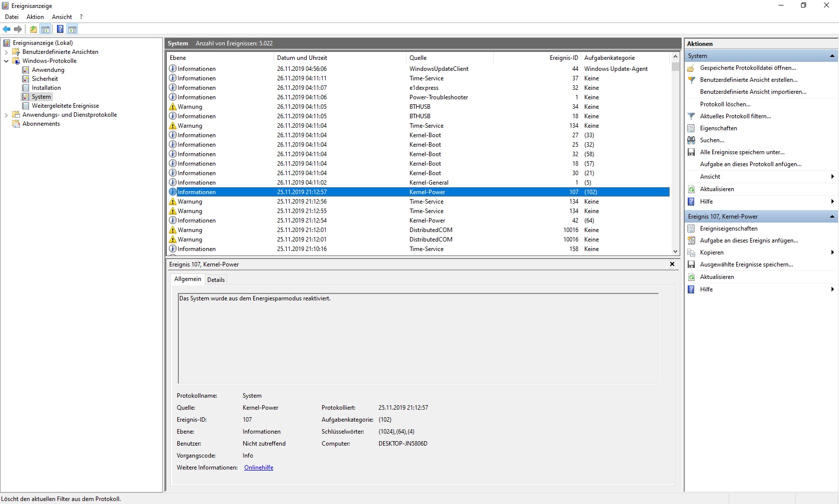
Task: Click the help icon in the System actions section
Action: click(x=691, y=202)
